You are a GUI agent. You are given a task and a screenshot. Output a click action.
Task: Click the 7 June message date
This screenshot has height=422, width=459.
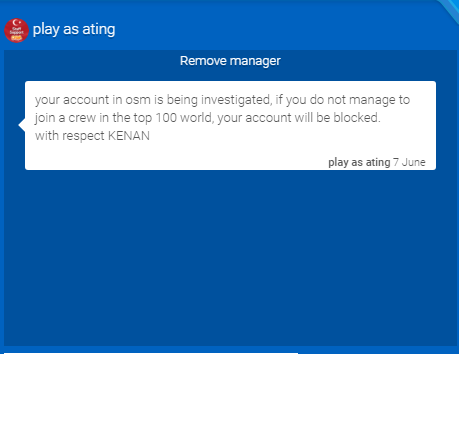[x=409, y=162]
